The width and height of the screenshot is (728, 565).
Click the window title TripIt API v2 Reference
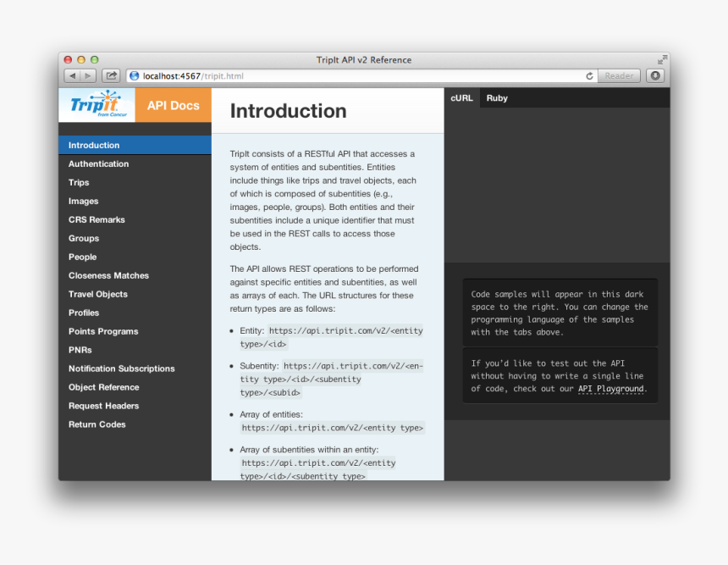point(363,60)
